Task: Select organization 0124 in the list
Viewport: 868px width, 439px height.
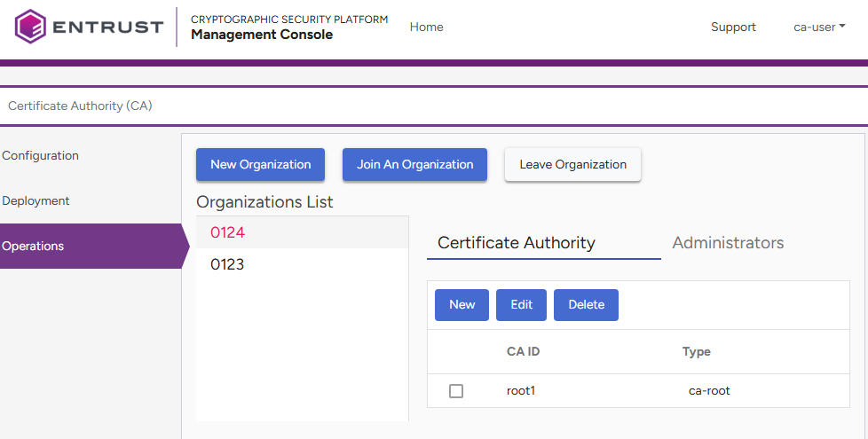Action: click(x=228, y=233)
